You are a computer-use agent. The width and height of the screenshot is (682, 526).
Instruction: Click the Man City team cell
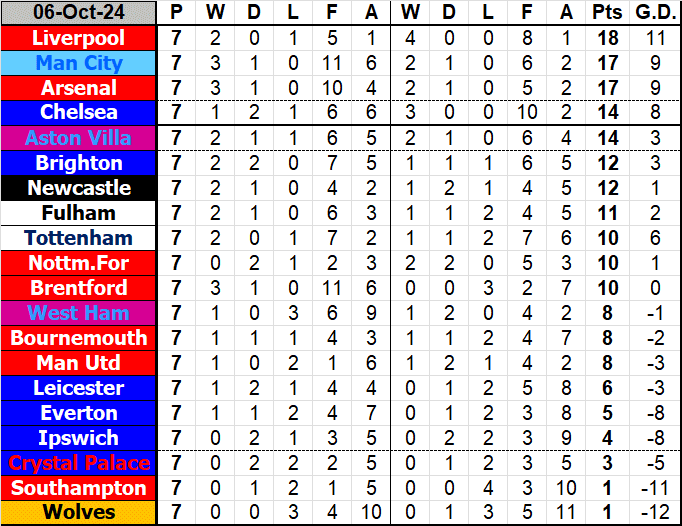79,63
